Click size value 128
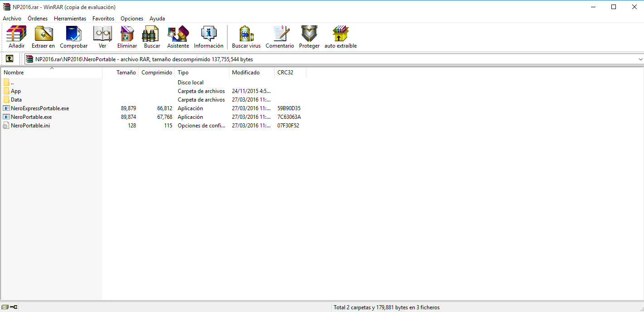644x312 pixels. pos(132,126)
